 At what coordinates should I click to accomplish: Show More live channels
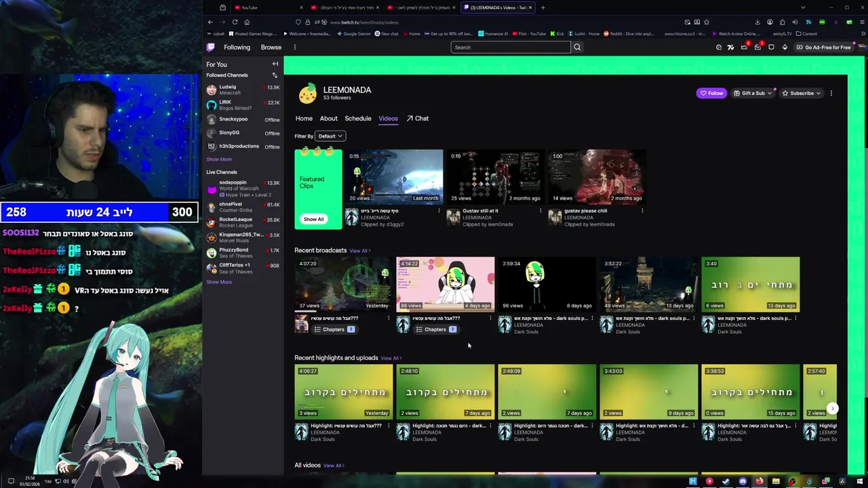[219, 282]
